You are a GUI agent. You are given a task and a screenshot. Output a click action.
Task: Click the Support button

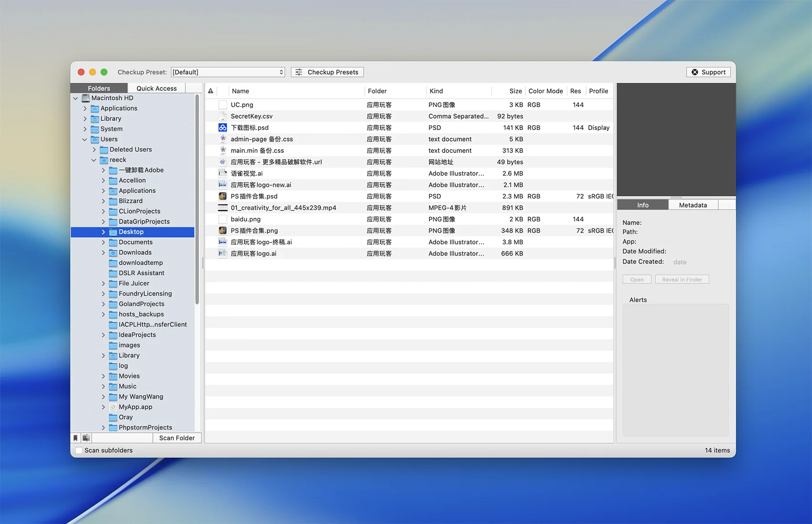point(708,72)
